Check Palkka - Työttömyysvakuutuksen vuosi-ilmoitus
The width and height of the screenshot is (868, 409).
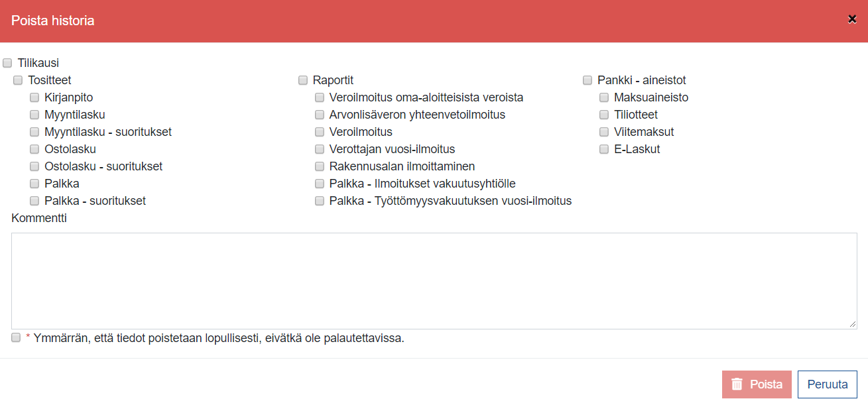coord(320,202)
